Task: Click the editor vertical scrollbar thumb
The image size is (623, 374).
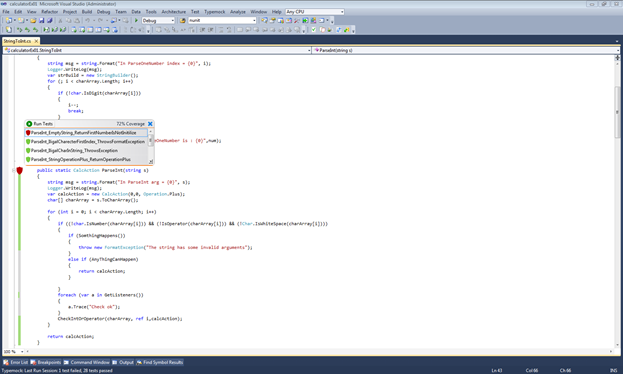Action: pyautogui.click(x=617, y=112)
